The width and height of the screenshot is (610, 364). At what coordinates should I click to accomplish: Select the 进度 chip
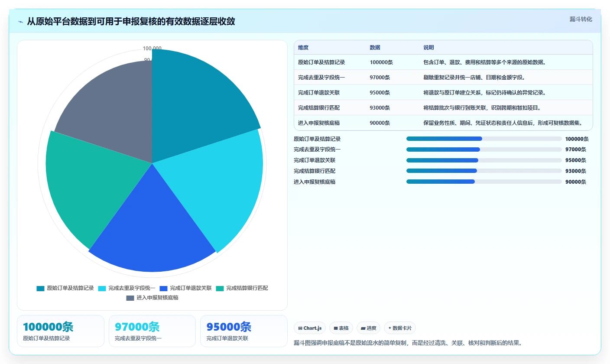tap(368, 328)
